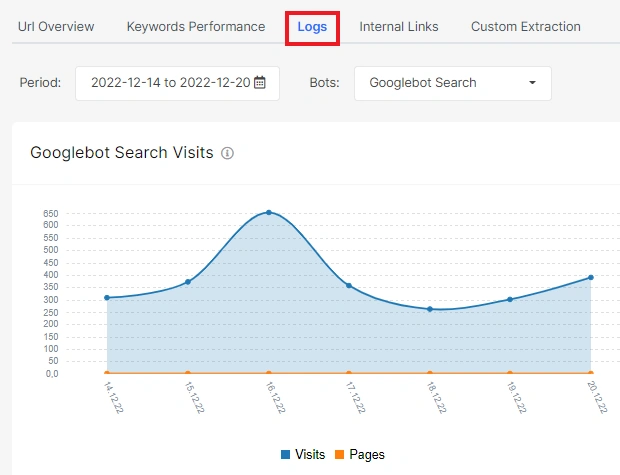
Task: Select the 20.12.22 visits data point
Action: pyautogui.click(x=591, y=277)
